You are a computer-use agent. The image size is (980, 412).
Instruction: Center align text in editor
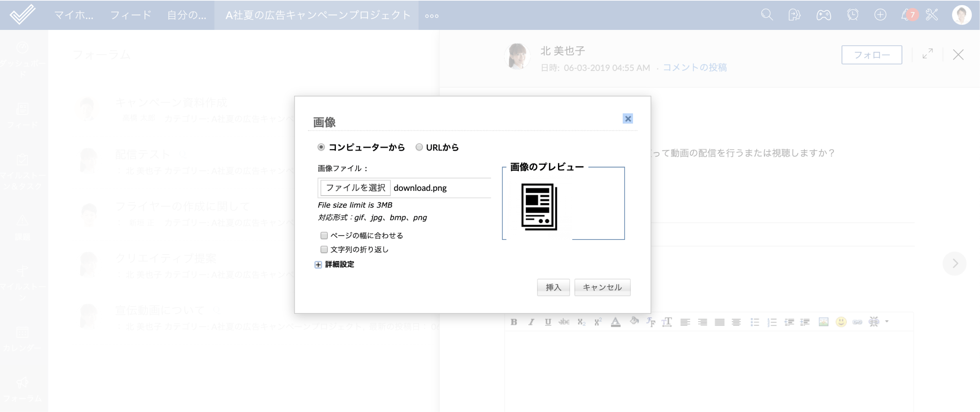pos(736,322)
